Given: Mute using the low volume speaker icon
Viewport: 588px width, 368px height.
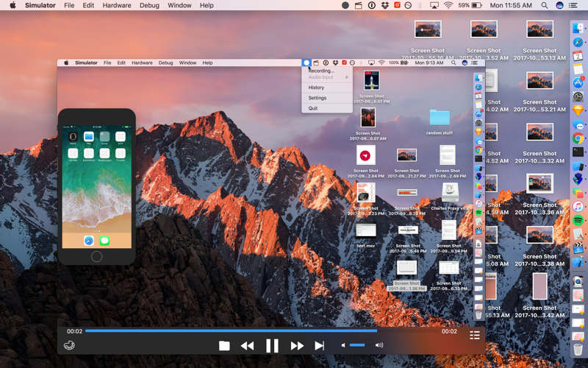Looking at the screenshot, I should pos(343,345).
